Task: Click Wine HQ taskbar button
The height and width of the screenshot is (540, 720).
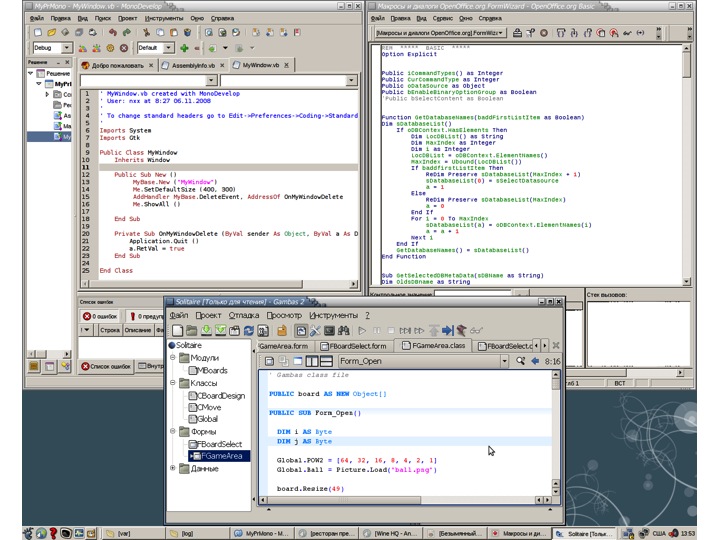Action: pos(389,533)
